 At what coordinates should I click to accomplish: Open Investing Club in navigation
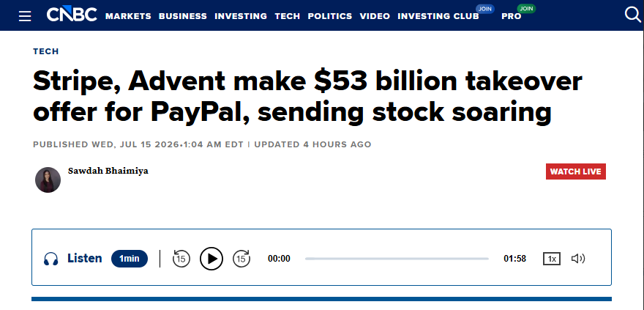coord(438,16)
